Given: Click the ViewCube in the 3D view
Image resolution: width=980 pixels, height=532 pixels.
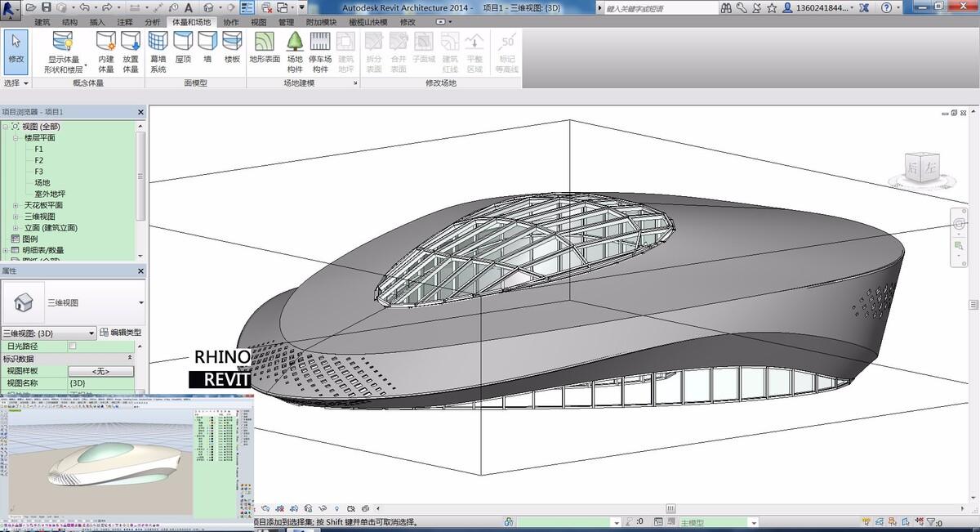Looking at the screenshot, I should 920,167.
